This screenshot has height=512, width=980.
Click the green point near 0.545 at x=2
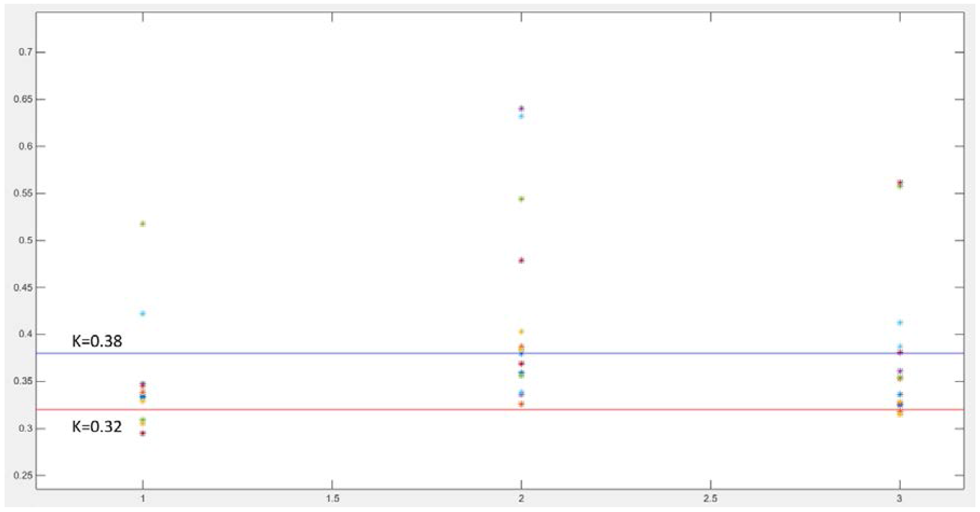[x=522, y=199]
